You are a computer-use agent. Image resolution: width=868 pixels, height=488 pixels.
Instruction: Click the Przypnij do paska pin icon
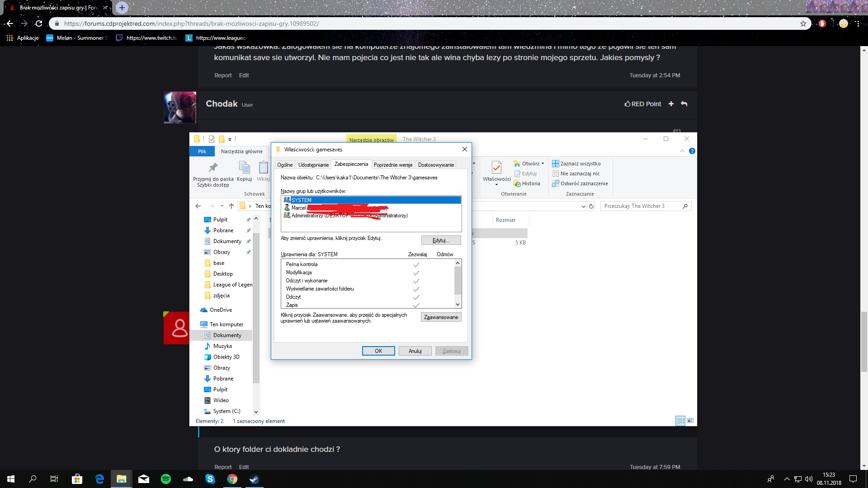pyautogui.click(x=213, y=168)
